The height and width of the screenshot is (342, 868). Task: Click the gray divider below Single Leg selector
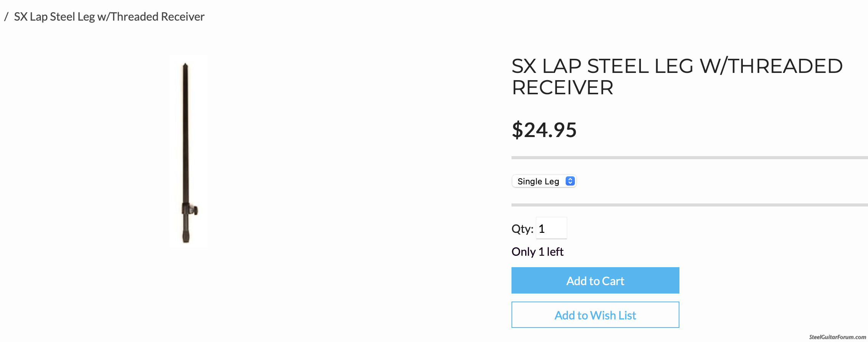pyautogui.click(x=689, y=205)
